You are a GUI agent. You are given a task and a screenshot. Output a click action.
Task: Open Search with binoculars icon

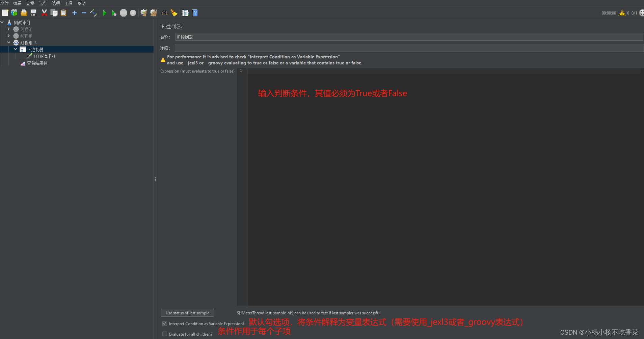[165, 13]
